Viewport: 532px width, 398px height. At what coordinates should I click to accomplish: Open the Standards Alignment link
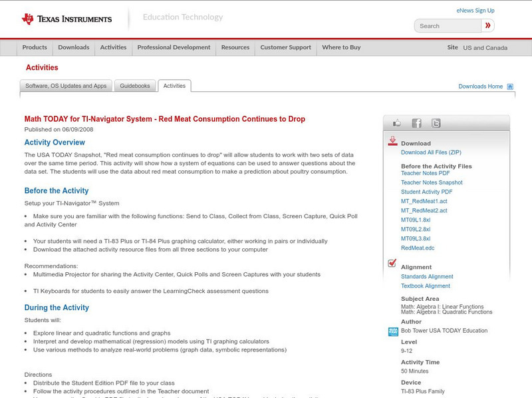click(x=427, y=277)
